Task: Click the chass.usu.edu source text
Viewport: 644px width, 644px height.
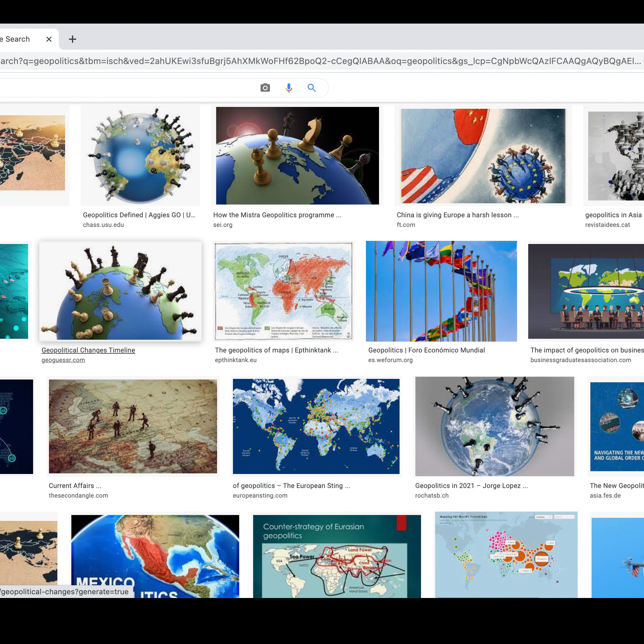Action: point(103,225)
